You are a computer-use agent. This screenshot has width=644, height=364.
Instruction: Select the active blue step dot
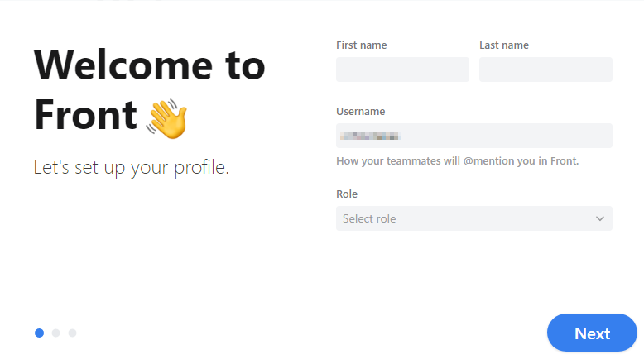[x=39, y=333]
